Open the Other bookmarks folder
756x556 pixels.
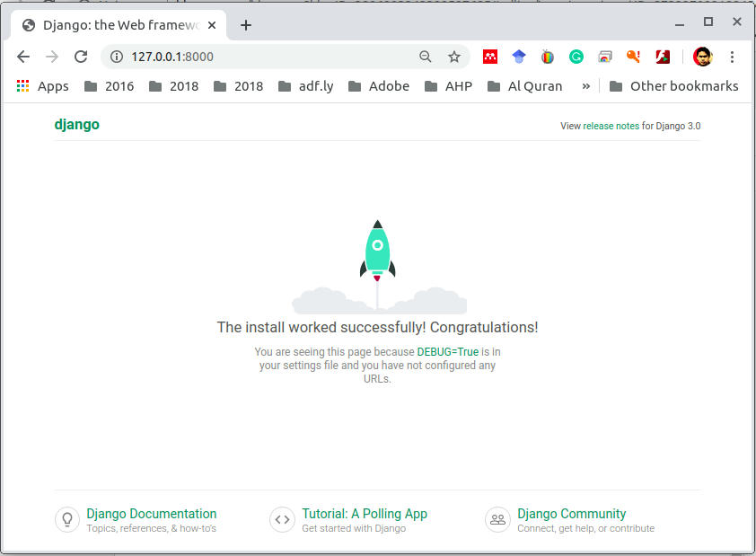point(674,86)
